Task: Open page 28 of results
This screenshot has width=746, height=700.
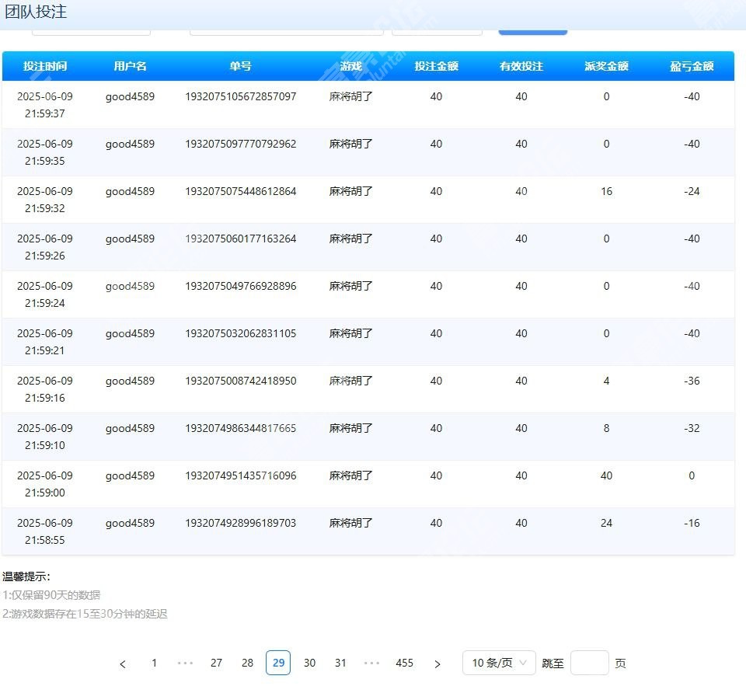Action: 247,663
